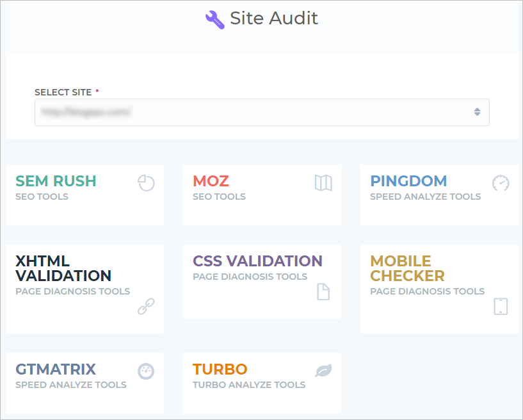This screenshot has height=420, width=523.
Task: Click the map icon on the MOZ card
Action: 323,183
